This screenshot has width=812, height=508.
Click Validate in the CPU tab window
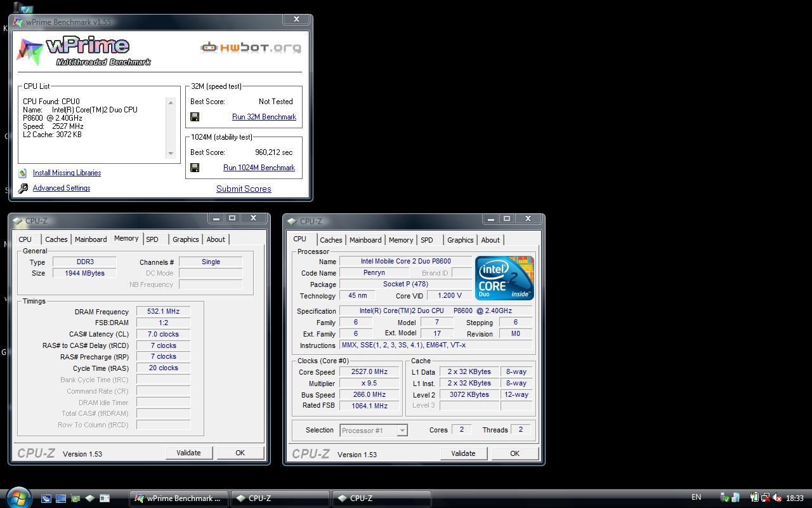coord(463,453)
